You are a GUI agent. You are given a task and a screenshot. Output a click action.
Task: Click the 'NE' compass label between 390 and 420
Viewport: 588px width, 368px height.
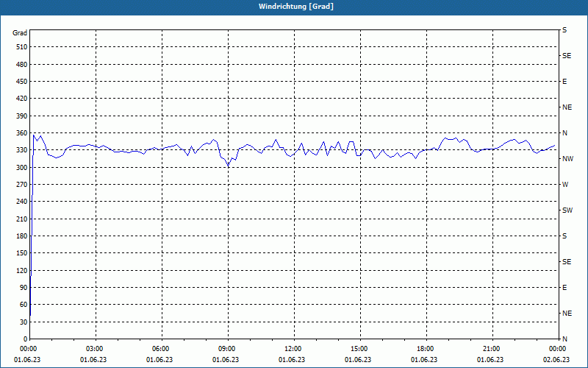click(567, 107)
